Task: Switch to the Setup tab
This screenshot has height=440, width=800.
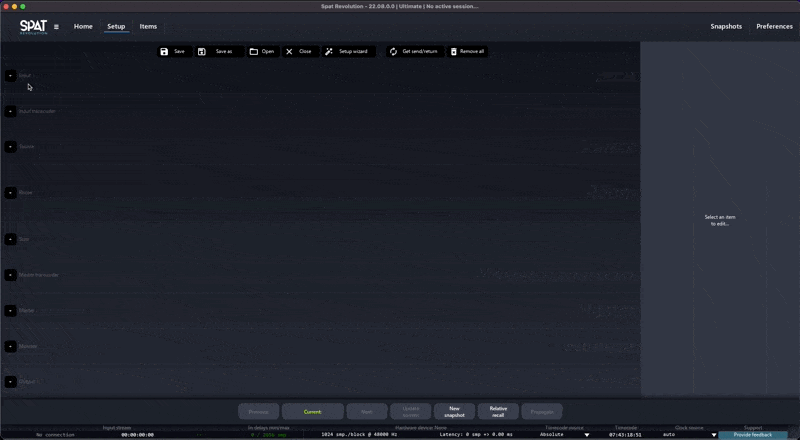Action: 116,27
